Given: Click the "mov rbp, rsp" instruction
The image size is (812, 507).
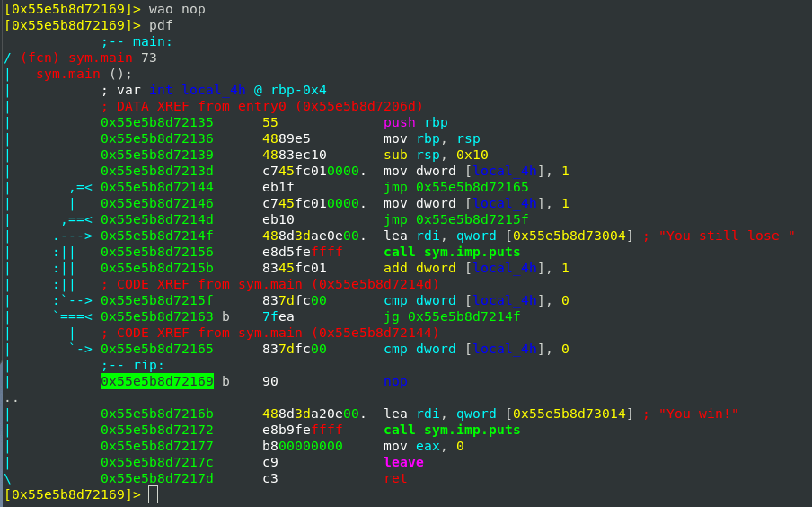Looking at the screenshot, I should 423,138.
